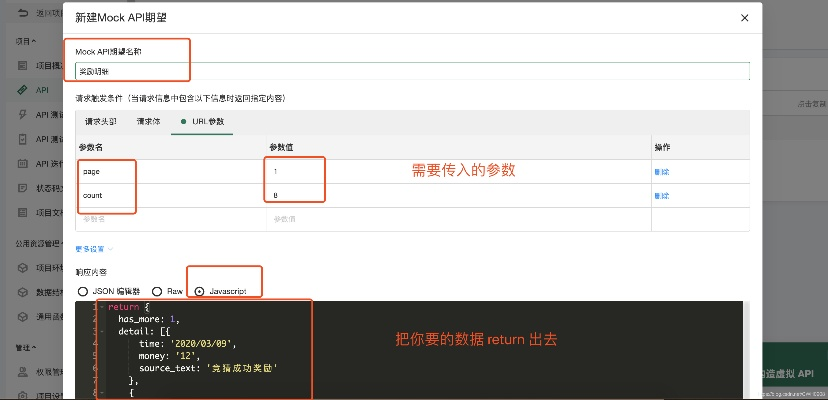Viewport: 828px width, 400px height.
Task: Click the 操作 column header
Action: [x=662, y=147]
